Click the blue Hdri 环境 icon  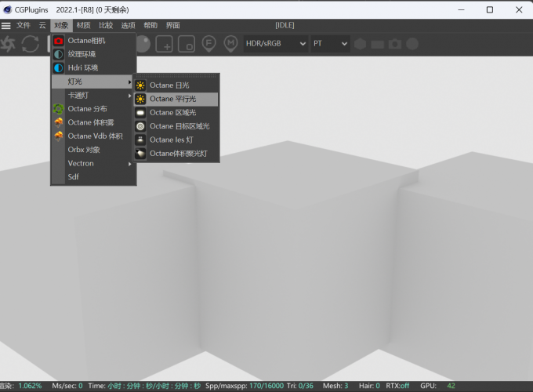click(x=59, y=68)
